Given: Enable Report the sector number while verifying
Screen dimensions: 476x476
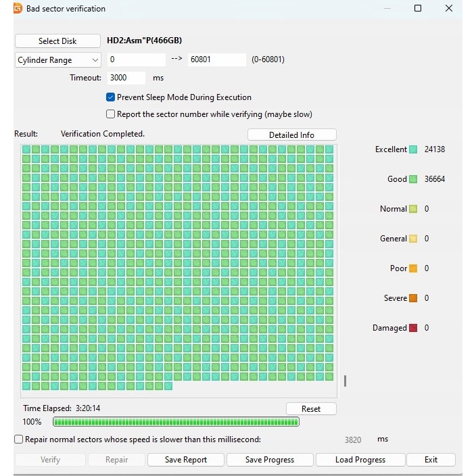Looking at the screenshot, I should tap(111, 114).
